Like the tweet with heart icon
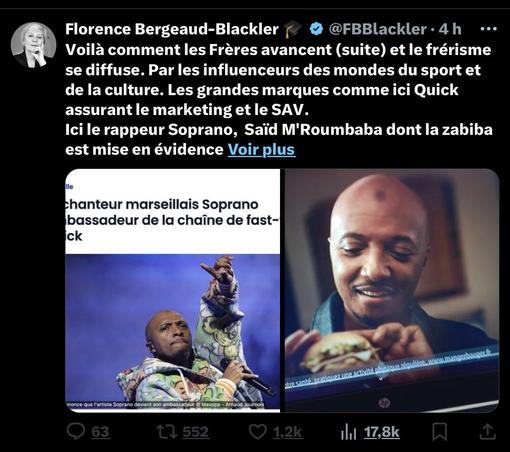This screenshot has height=452, width=510. (258, 432)
